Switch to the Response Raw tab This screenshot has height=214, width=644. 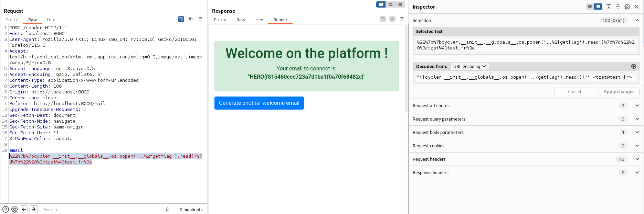coord(241,20)
